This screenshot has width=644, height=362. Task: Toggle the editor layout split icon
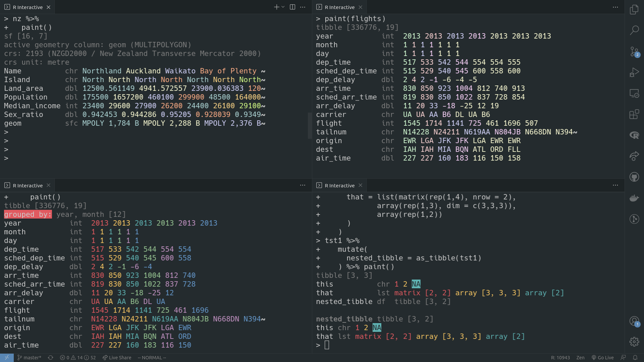tap(292, 7)
